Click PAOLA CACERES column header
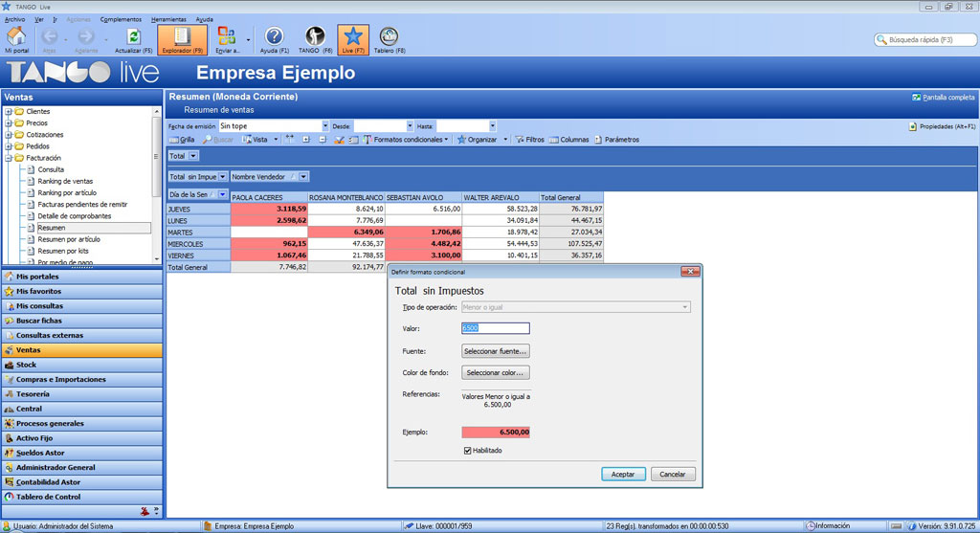The image size is (980, 533). click(x=269, y=197)
